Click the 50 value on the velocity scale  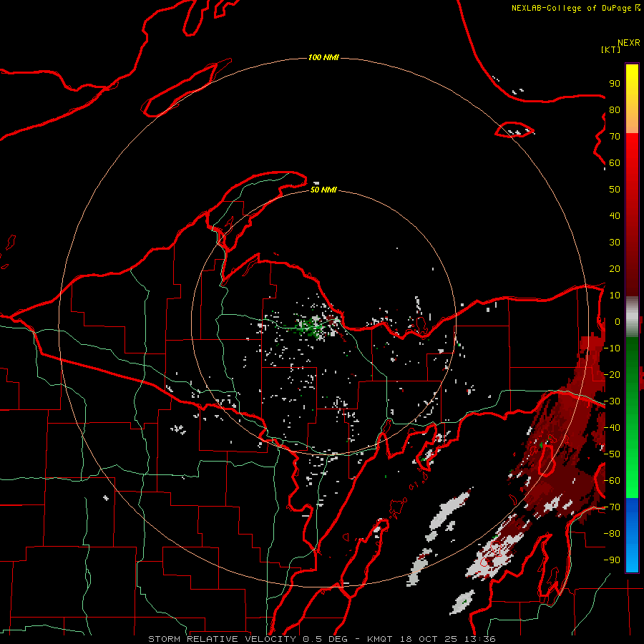pyautogui.click(x=615, y=190)
